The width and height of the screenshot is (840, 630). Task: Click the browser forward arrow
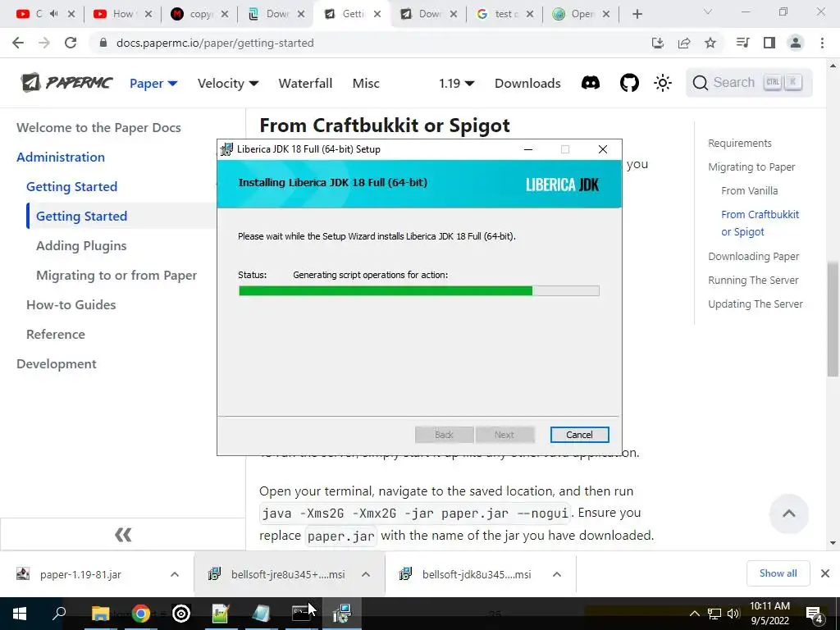(x=44, y=43)
